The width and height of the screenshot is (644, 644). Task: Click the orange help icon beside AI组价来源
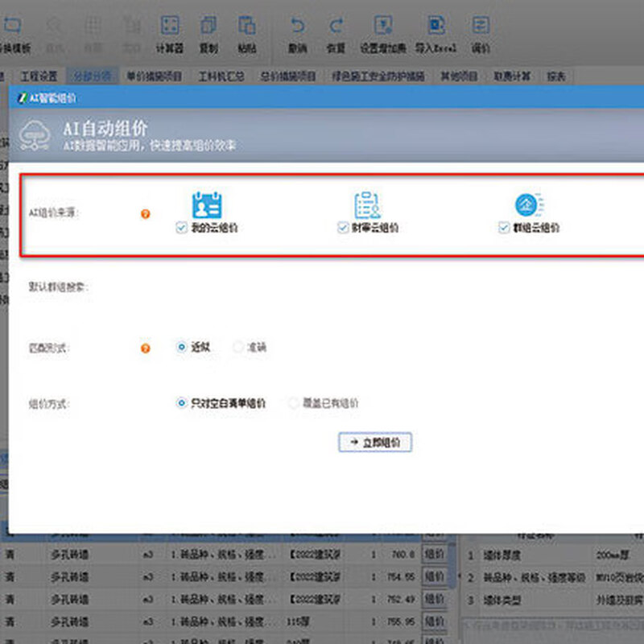pyautogui.click(x=144, y=215)
